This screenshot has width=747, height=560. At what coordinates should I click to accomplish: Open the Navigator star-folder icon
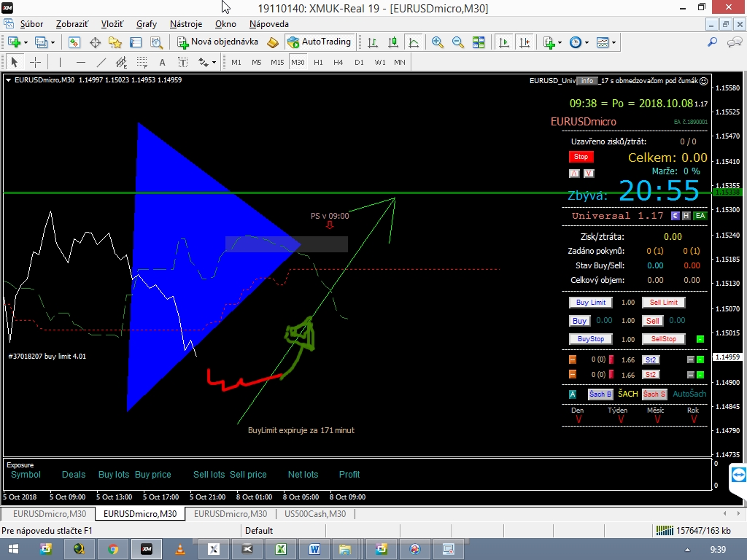pyautogui.click(x=115, y=42)
